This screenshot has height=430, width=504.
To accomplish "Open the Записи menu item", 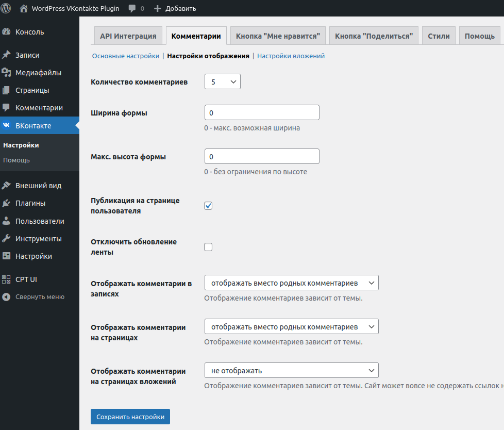I will (40, 55).
